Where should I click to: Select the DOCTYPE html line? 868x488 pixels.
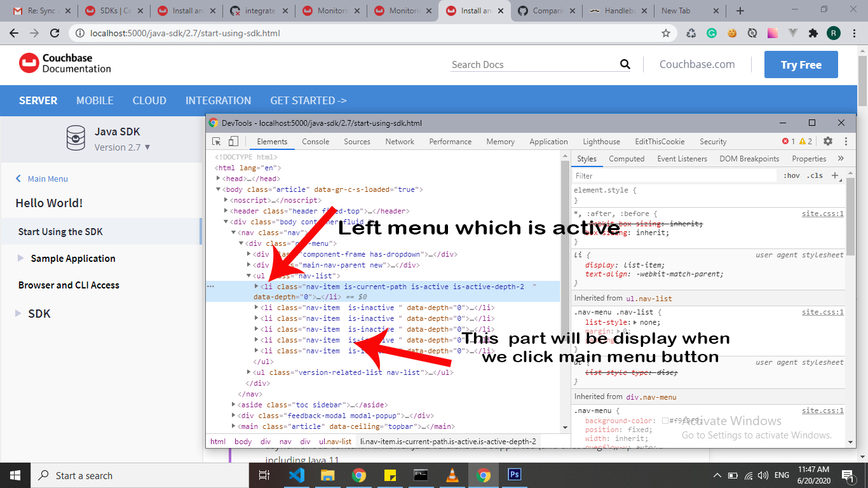[246, 157]
